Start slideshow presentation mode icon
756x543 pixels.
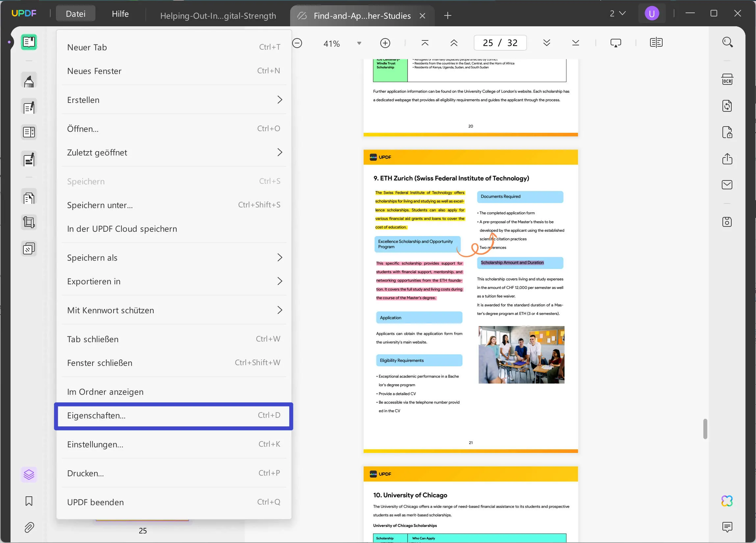point(615,43)
